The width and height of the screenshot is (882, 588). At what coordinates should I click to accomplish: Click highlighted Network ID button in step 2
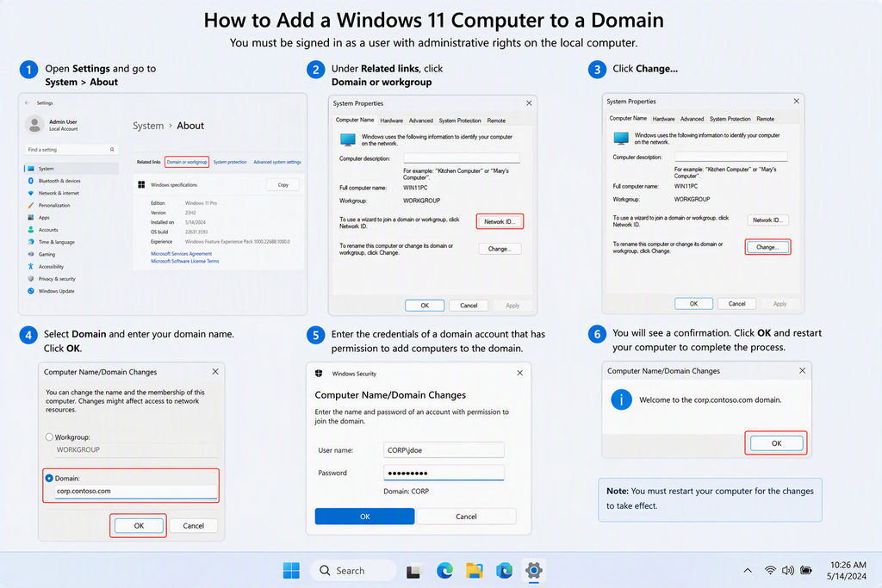pyautogui.click(x=500, y=221)
